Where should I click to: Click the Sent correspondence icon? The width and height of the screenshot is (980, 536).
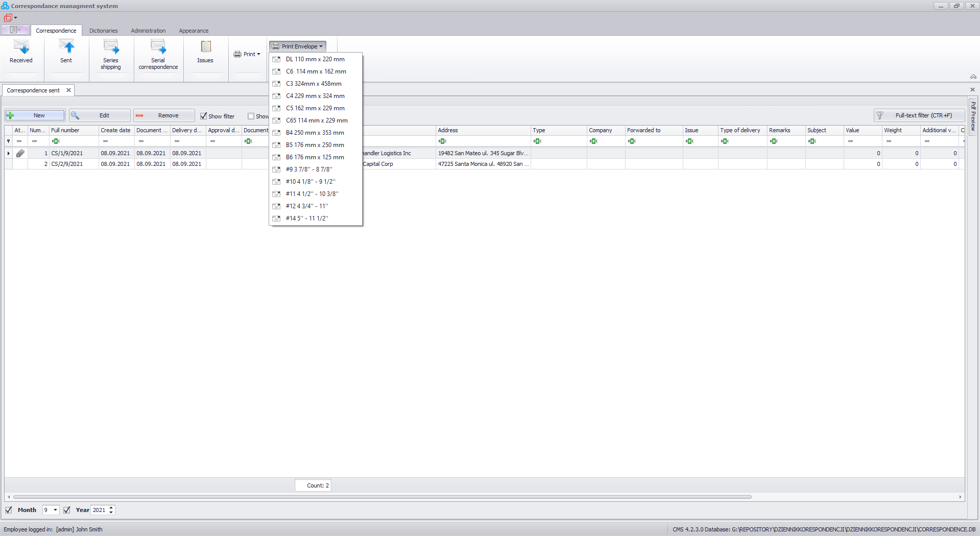coord(66,47)
